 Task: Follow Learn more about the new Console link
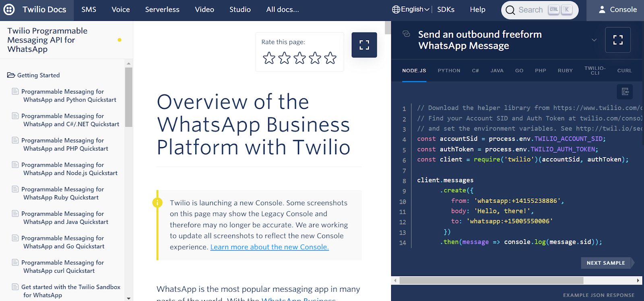pyautogui.click(x=270, y=247)
